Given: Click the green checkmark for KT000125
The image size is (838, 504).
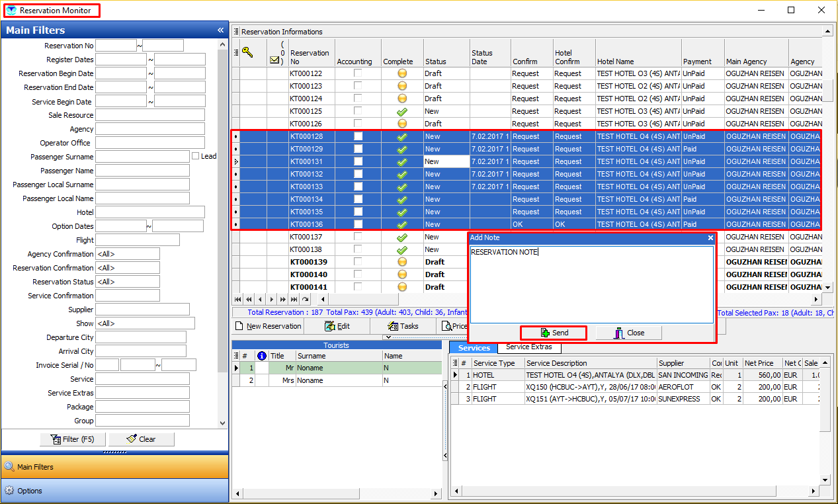Looking at the screenshot, I should [401, 111].
